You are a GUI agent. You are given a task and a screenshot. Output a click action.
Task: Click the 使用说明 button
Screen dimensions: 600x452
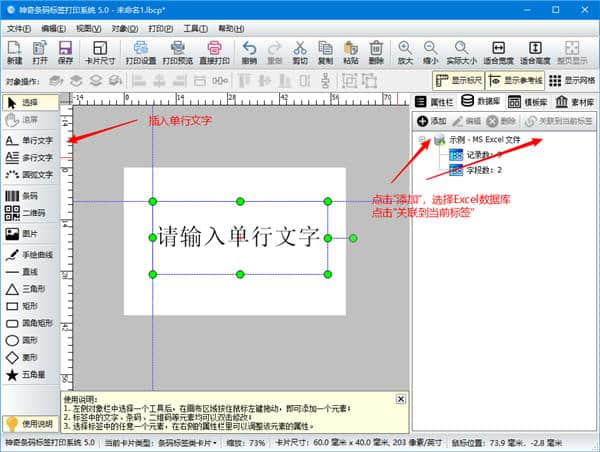point(30,424)
